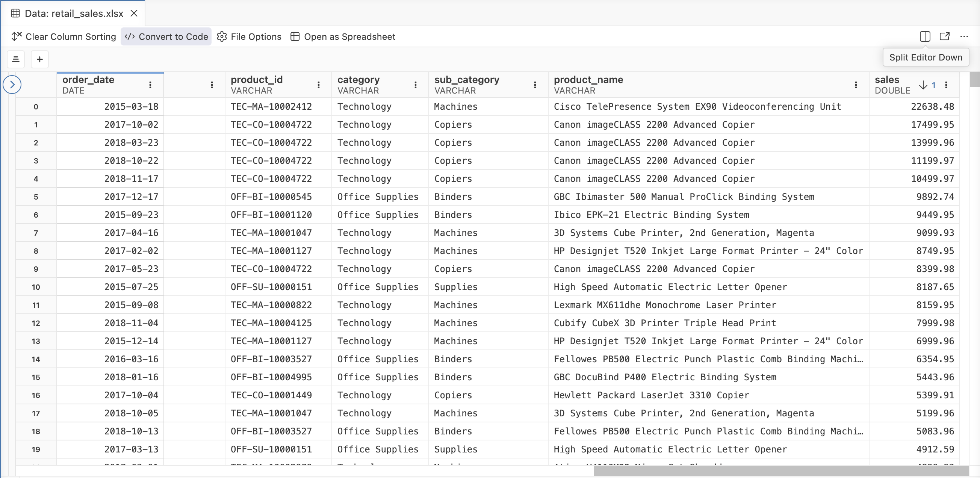Click the descending sort arrow on sales

(x=923, y=85)
